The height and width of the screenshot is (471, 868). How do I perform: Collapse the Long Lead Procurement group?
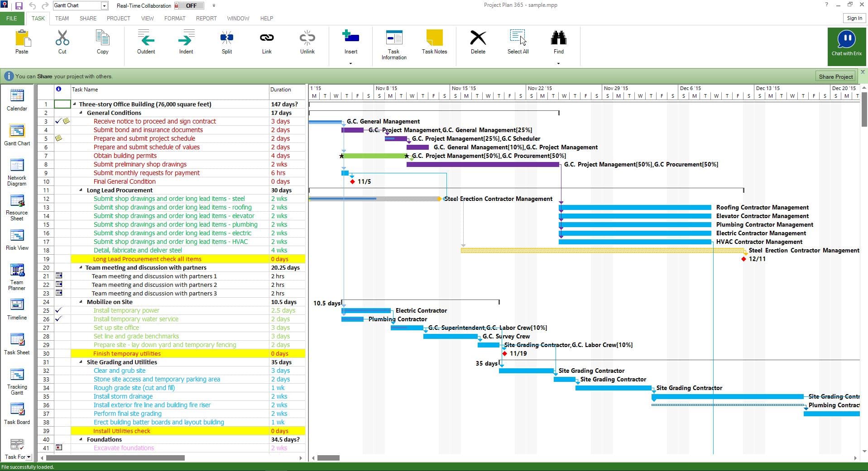(81, 190)
